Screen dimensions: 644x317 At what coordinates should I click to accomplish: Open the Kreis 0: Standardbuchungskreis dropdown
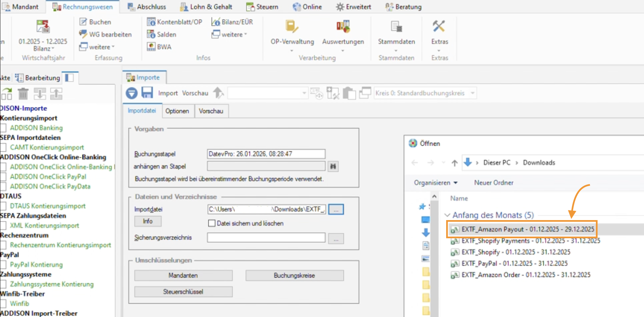pos(473,93)
